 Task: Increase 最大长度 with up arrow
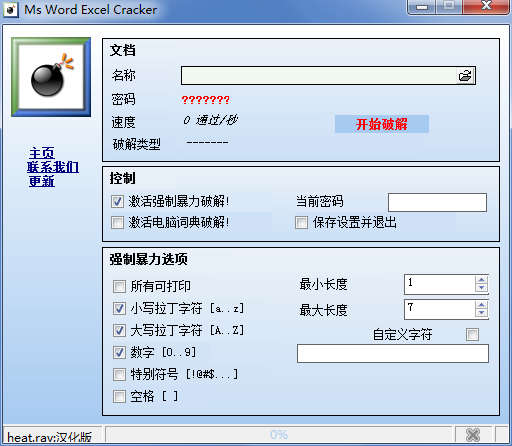pyautogui.click(x=481, y=305)
